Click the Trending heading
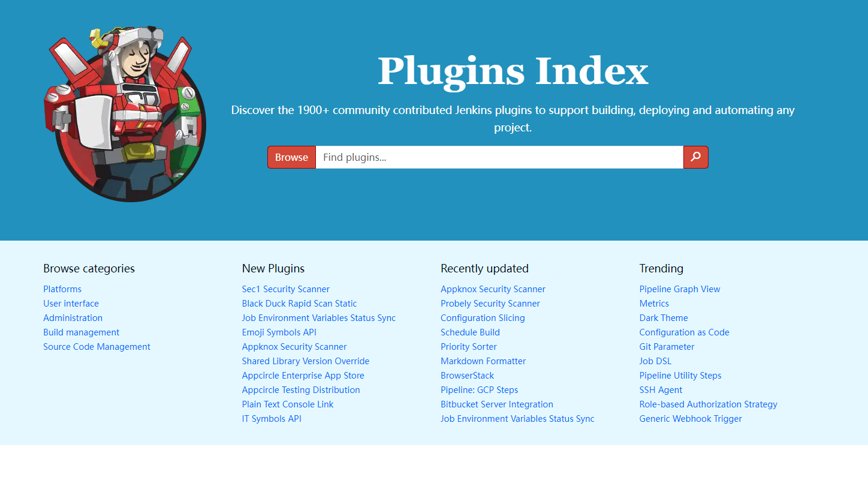868x486 pixels. 661,268
